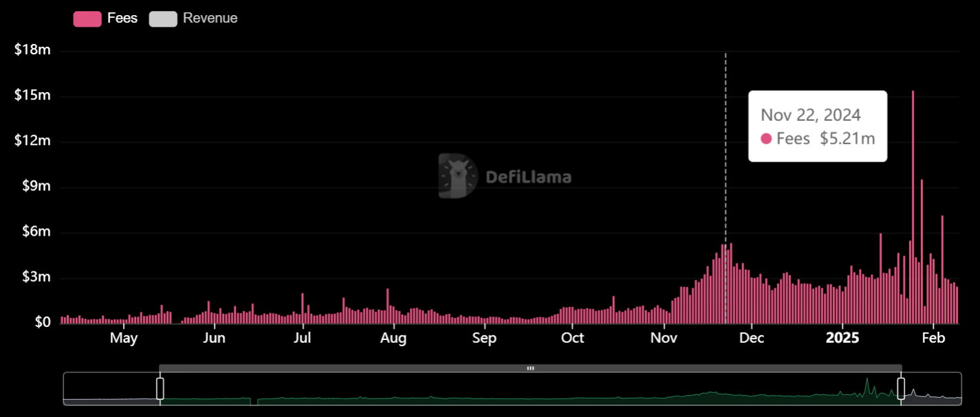
Task: Click the 2025 label on the x-axis
Action: [842, 338]
